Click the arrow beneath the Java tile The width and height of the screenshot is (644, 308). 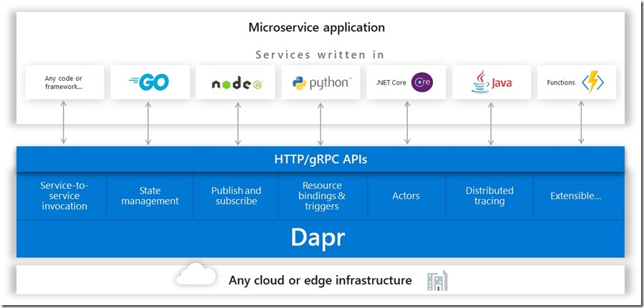[x=491, y=122]
